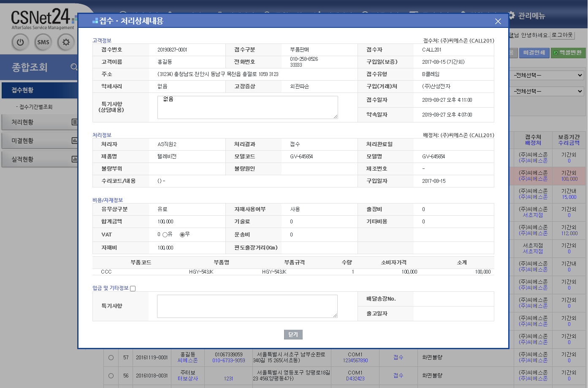Image resolution: width=588 pixels, height=388 pixels.
Task: Open the 접수기간별조회 submenu item
Action: point(36,107)
